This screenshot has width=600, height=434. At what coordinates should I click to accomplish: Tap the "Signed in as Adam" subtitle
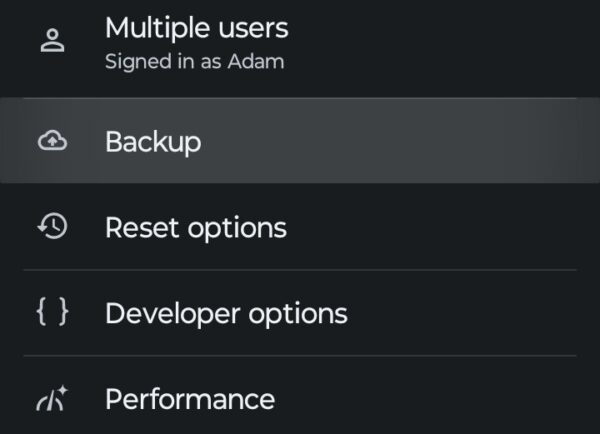tap(194, 62)
